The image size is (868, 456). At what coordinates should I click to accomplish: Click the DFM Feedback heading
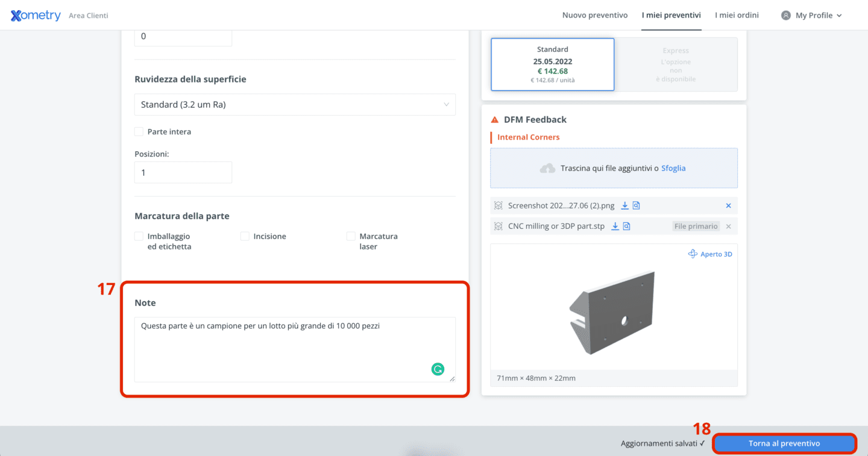click(x=535, y=119)
